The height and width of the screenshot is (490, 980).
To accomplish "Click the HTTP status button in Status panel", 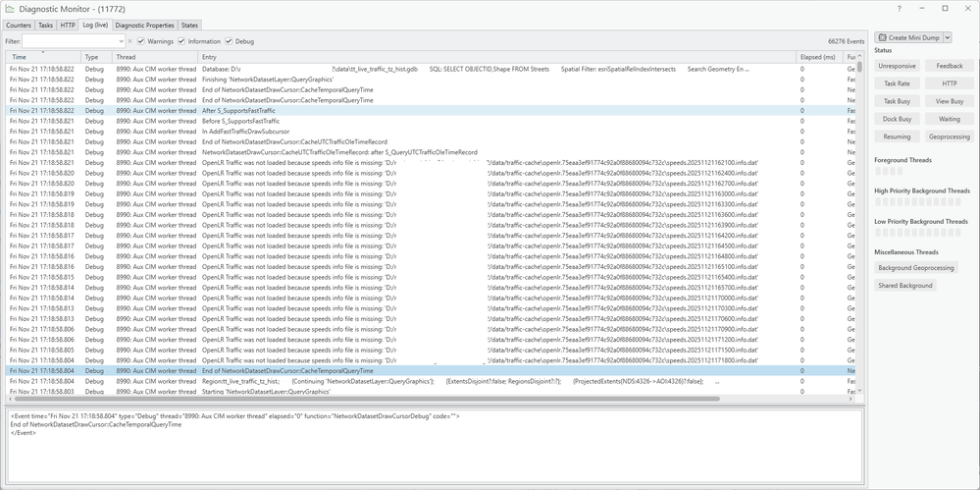I will (950, 83).
